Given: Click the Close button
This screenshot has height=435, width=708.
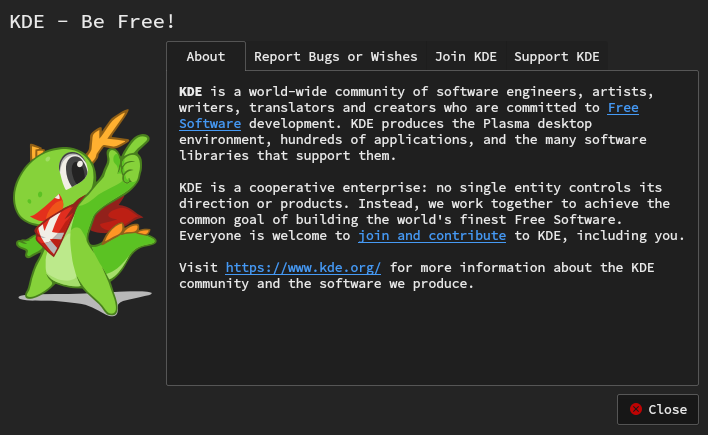Looking at the screenshot, I should pos(658,409).
